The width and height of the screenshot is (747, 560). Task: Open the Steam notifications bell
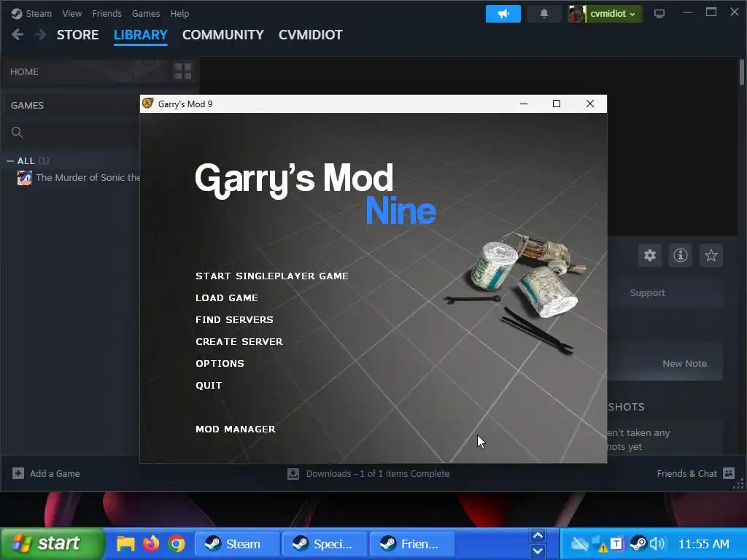(x=544, y=14)
